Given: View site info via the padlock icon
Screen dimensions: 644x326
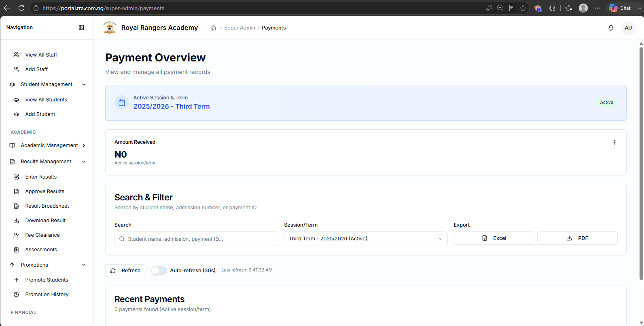Looking at the screenshot, I should 36,8.
